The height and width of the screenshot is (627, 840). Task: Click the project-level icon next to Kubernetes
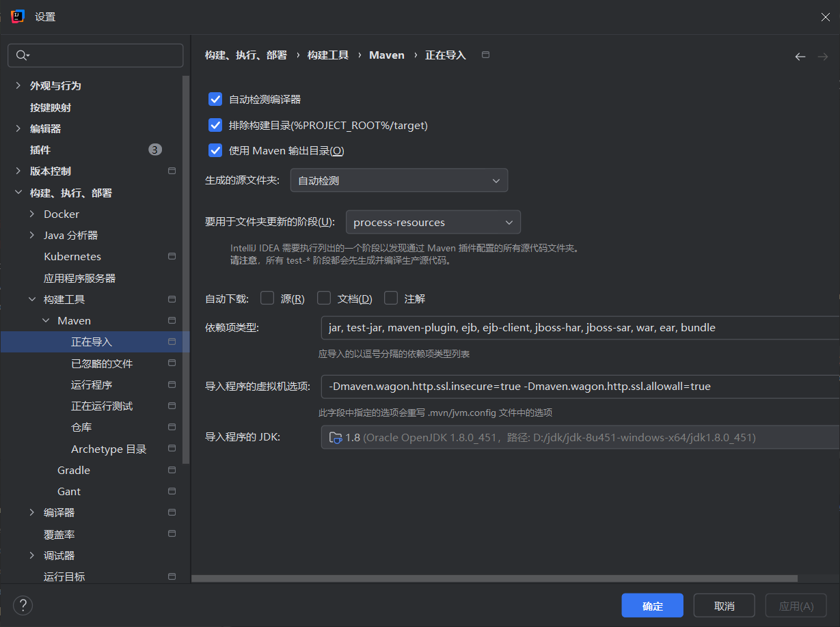tap(172, 256)
